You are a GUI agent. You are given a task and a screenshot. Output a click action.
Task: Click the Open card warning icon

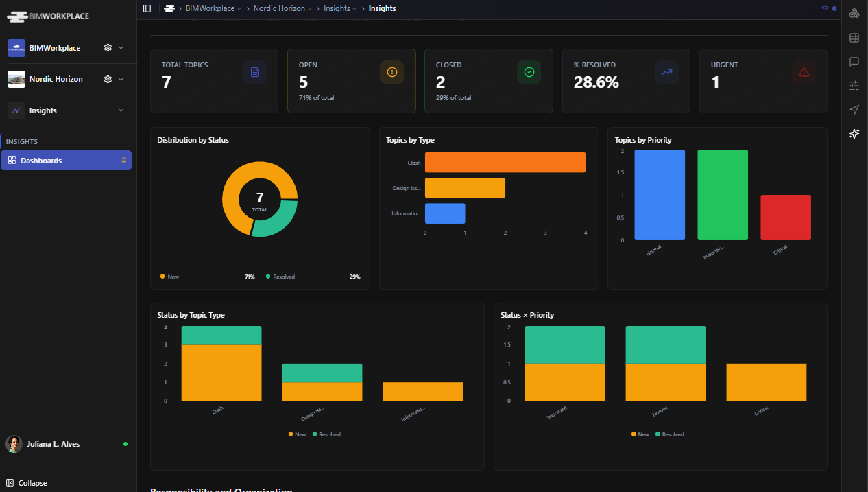pos(392,72)
